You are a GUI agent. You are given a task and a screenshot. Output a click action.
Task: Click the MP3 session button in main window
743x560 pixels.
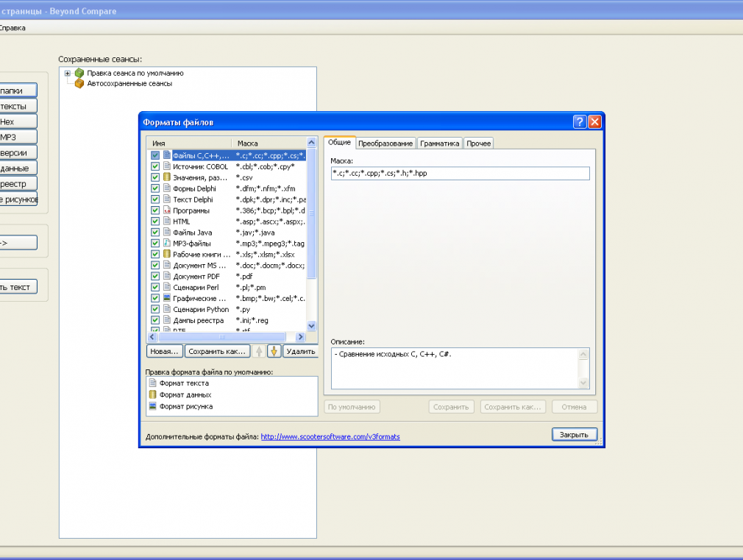pos(18,138)
